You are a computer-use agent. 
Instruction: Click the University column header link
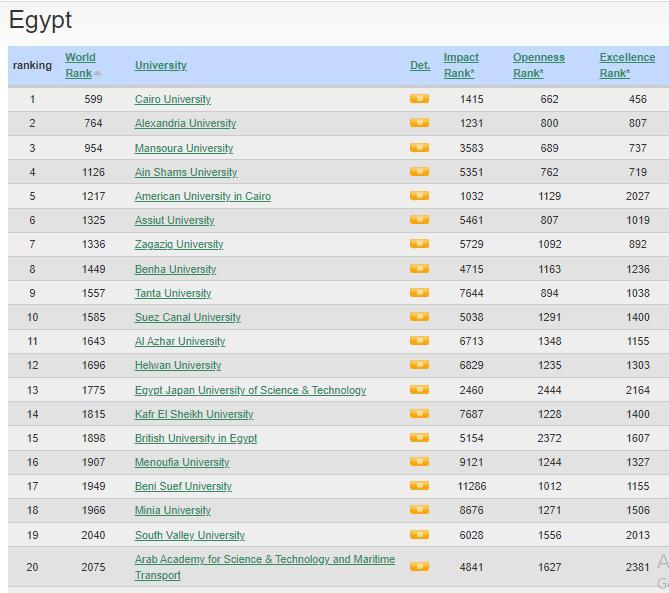[160, 65]
